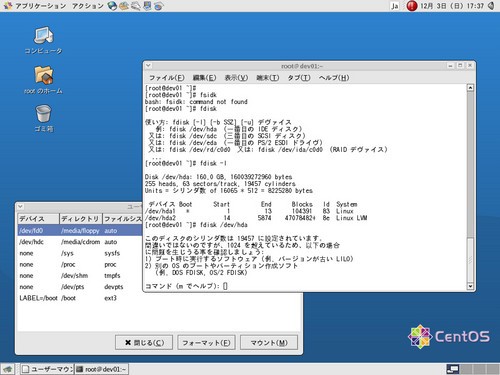Screen dimensions: 500x375
Task: Sort by デバイス column header
Action: (38, 219)
